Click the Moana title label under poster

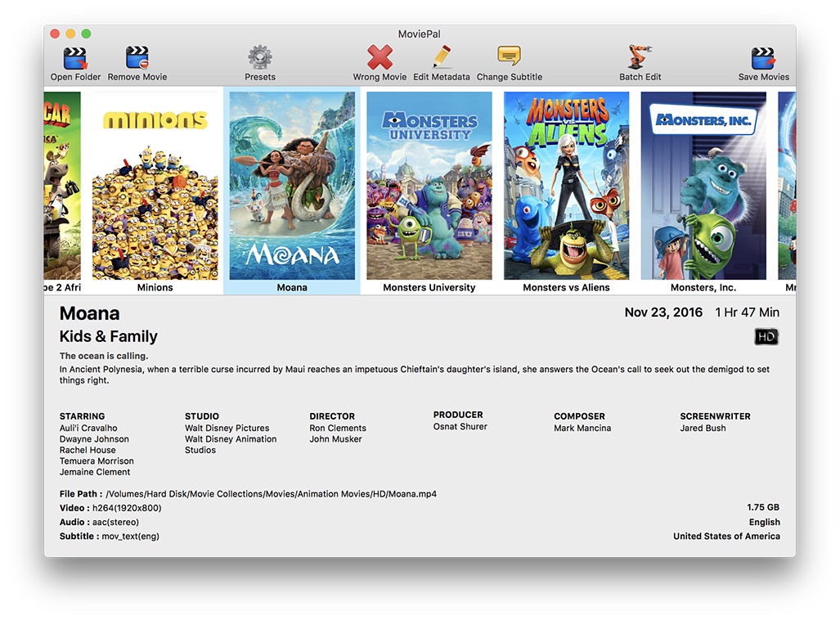292,287
